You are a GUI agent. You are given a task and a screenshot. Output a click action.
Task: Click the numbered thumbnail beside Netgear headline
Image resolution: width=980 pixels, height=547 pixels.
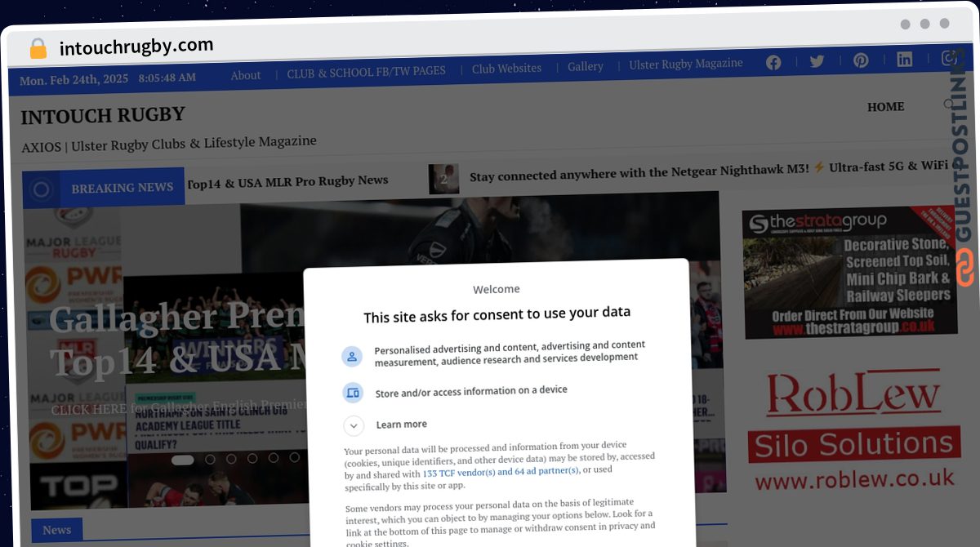tap(443, 180)
